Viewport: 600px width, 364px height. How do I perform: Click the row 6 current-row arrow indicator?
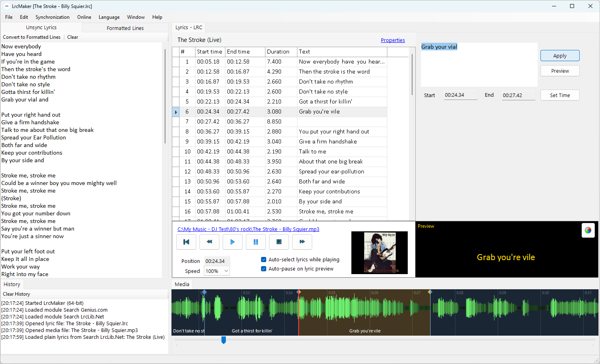coord(175,112)
